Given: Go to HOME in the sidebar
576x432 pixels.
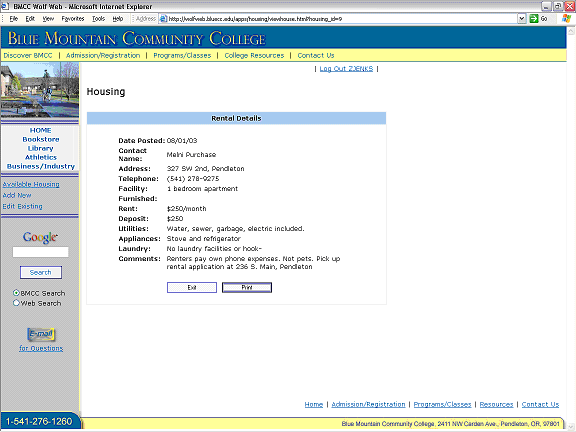Looking at the screenshot, I should point(40,130).
